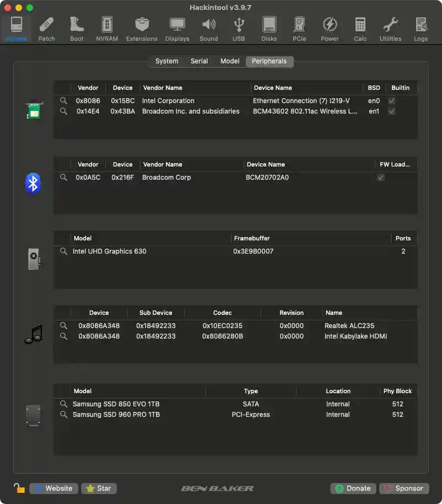The width and height of the screenshot is (442, 504).
Task: Switch to the Boot section
Action: (x=77, y=28)
